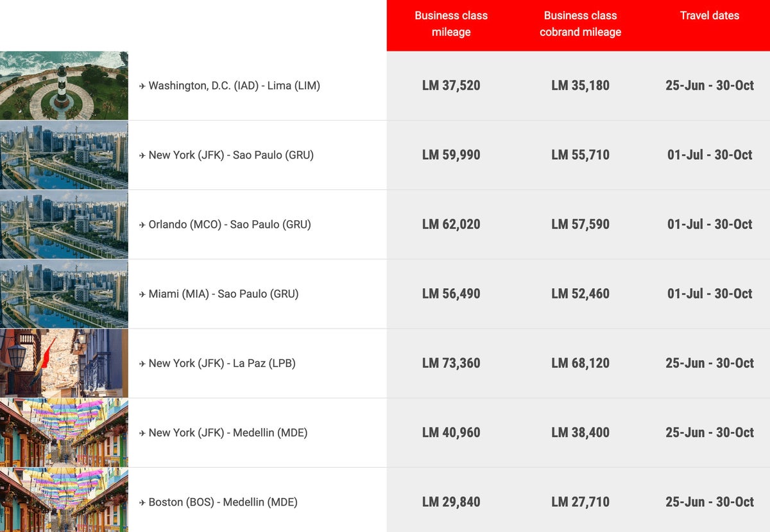The image size is (770, 532).
Task: Click the LM 73,360 business class mileage value
Action: tap(451, 363)
